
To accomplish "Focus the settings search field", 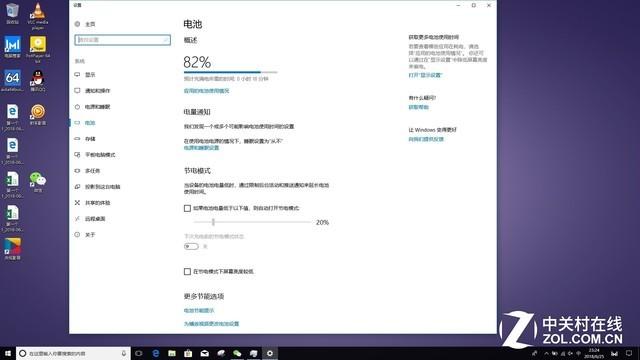I will tap(122, 40).
